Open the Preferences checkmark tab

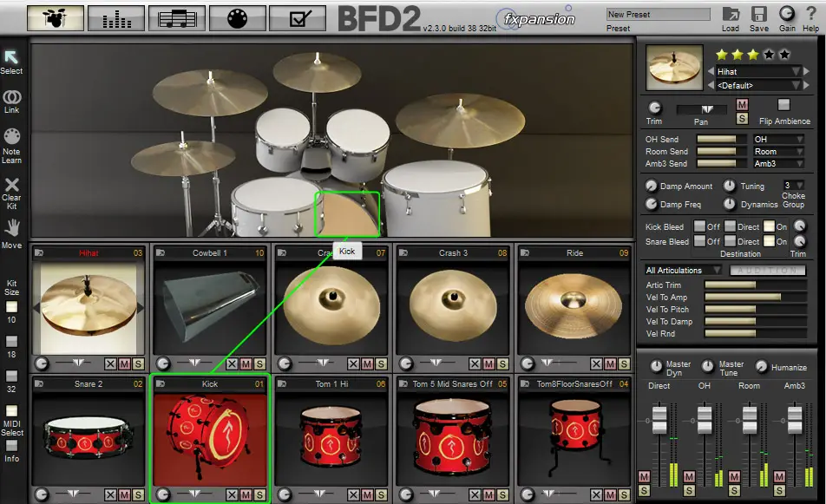(298, 18)
